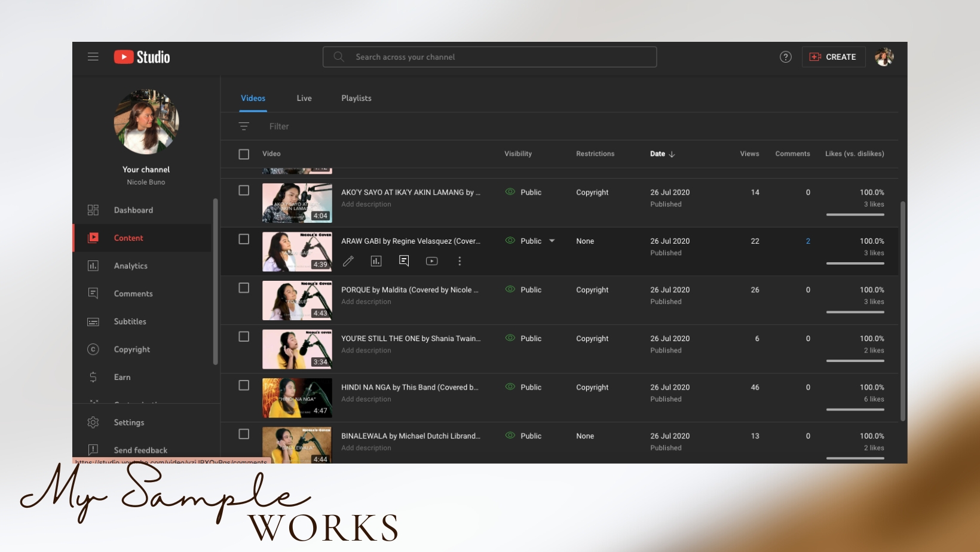Click the sidebar vertical scrollbar
Image resolution: width=980 pixels, height=552 pixels.
pyautogui.click(x=215, y=281)
